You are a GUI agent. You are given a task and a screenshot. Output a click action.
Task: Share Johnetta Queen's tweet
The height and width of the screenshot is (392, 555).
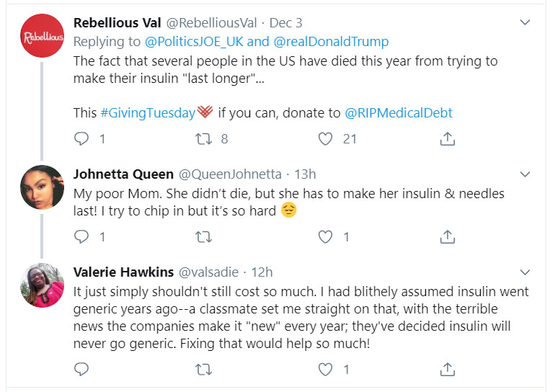447,236
